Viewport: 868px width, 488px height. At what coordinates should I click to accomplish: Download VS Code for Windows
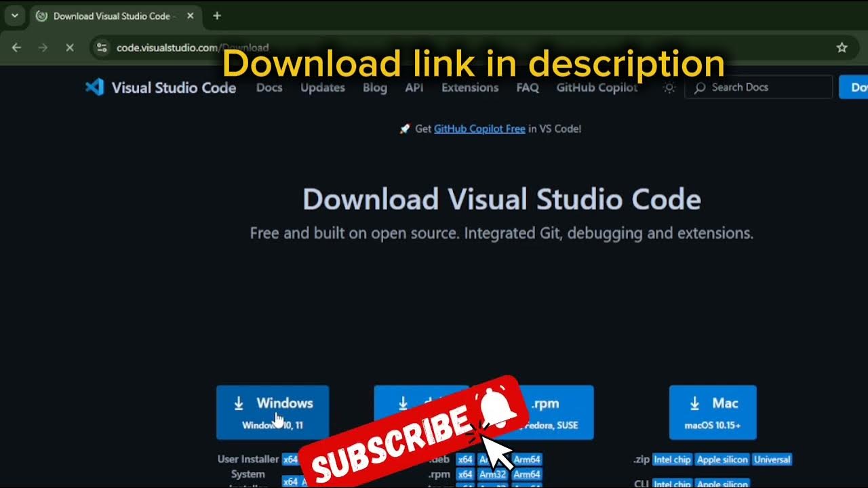(273, 413)
